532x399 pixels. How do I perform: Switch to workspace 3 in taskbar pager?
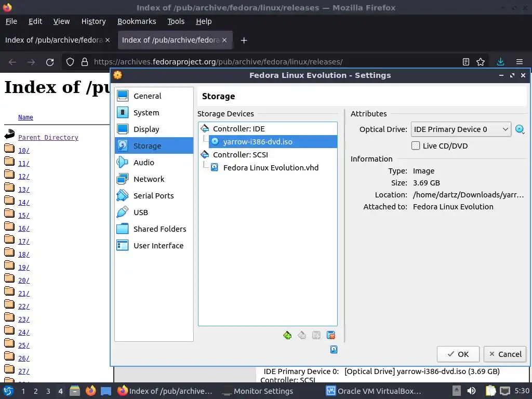pos(48,391)
